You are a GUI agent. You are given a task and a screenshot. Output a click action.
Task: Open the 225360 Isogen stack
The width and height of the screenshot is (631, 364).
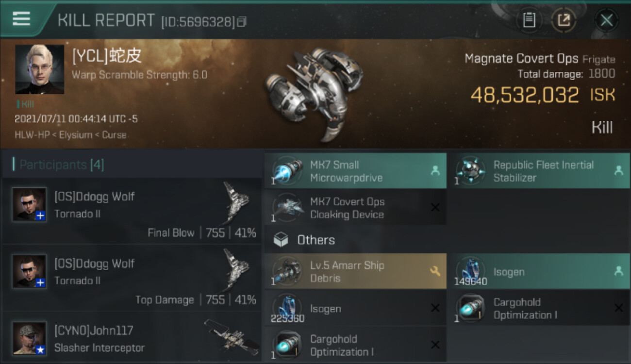click(x=355, y=308)
